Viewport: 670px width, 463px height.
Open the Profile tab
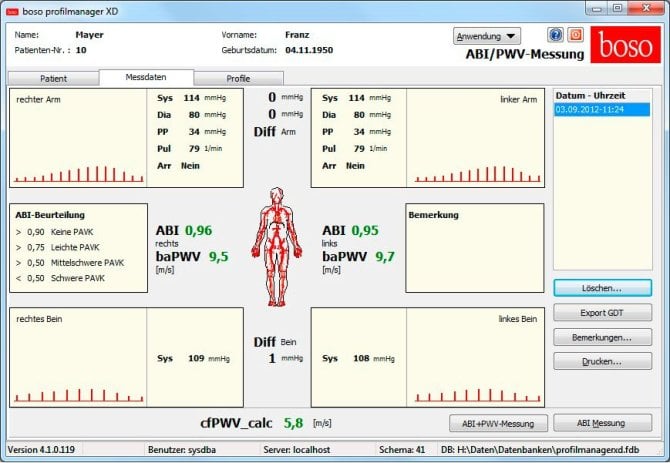click(238, 77)
